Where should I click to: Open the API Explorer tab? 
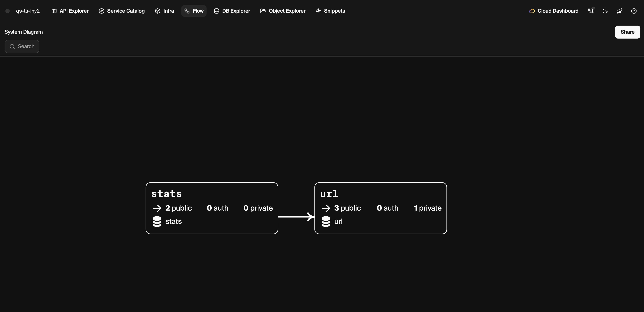70,11
